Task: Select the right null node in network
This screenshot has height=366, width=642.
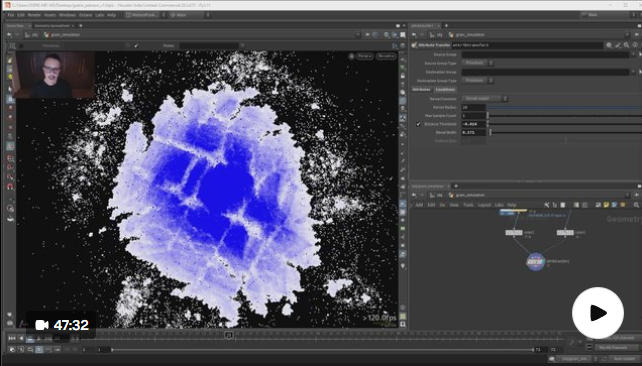Action: click(565, 233)
